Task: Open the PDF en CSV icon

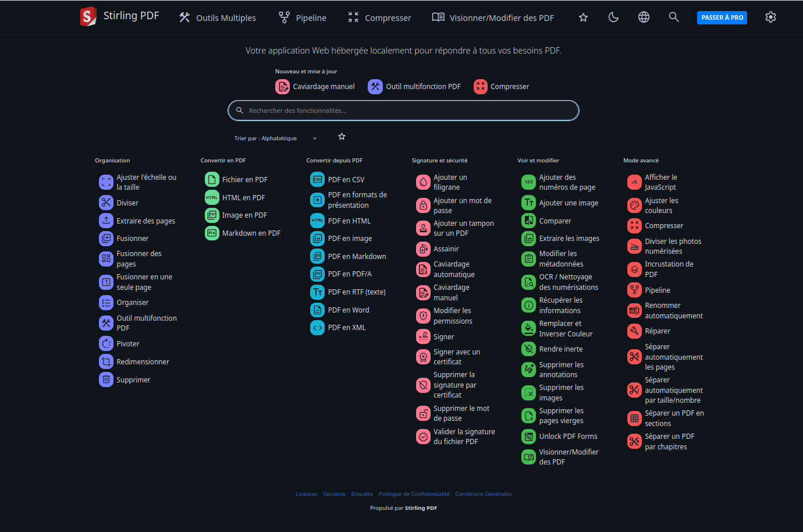Action: pos(317,180)
